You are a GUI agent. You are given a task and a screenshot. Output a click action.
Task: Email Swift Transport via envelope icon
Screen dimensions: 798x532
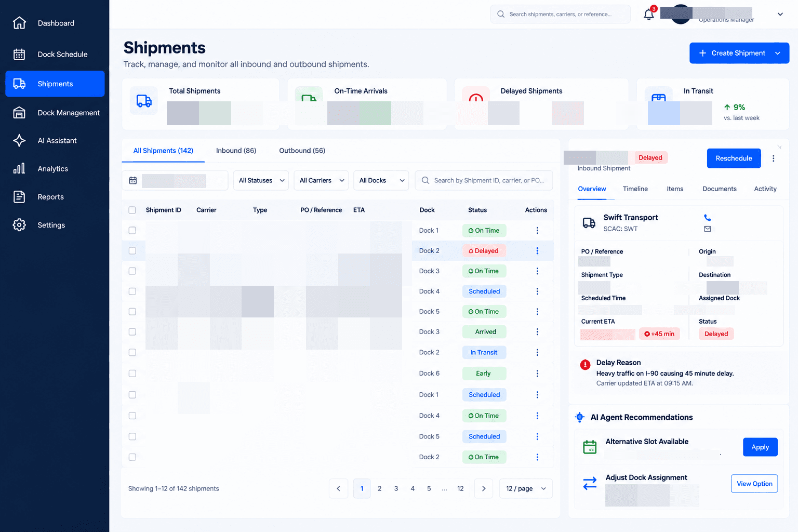(707, 229)
